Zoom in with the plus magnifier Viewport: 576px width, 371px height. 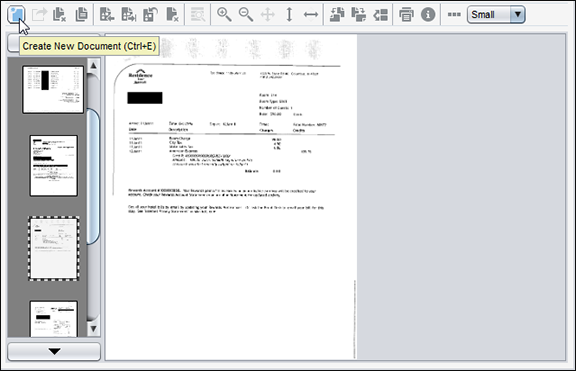coord(224,15)
